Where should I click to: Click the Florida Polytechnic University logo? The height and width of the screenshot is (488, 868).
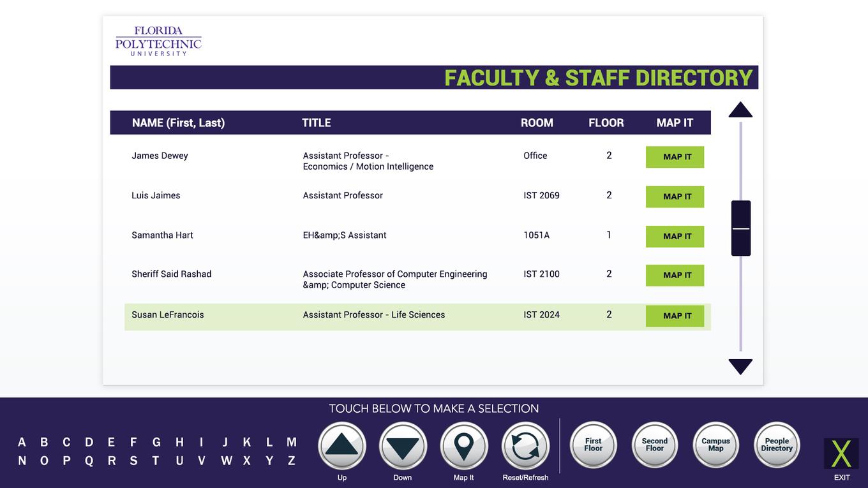pos(158,41)
